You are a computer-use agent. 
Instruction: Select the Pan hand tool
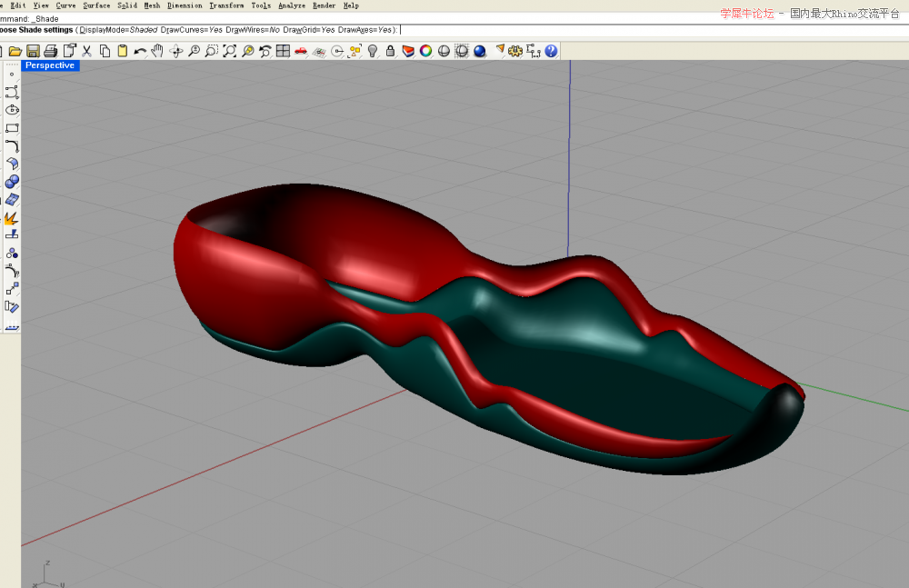tap(157, 51)
